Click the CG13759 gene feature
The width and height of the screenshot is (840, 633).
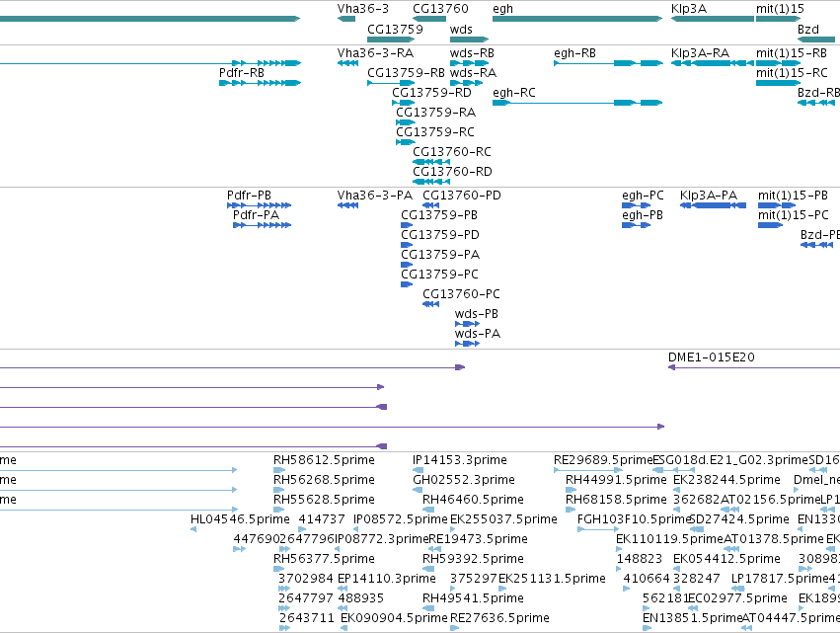coord(391,40)
